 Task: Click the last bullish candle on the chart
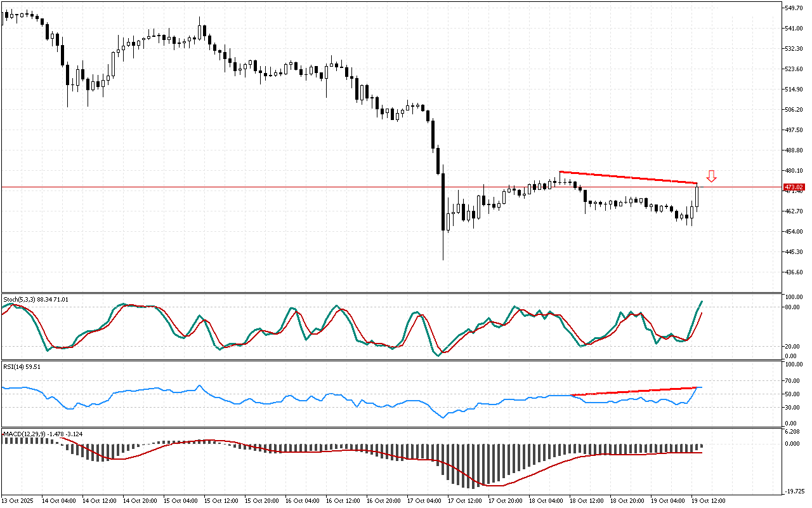697,196
